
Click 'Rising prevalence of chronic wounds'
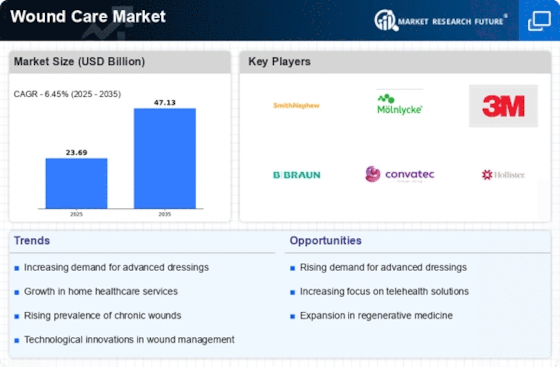tap(102, 316)
